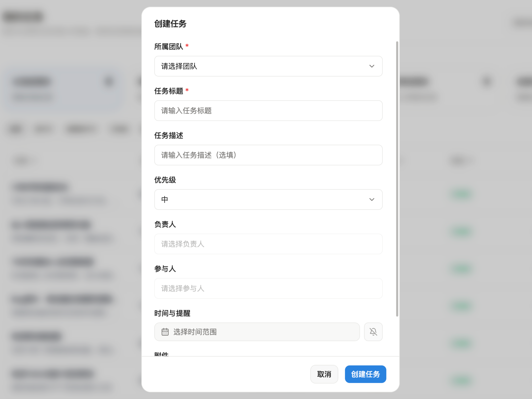Click the 时间与提醒 section label
Image resolution: width=532 pixels, height=399 pixels.
coord(172,313)
